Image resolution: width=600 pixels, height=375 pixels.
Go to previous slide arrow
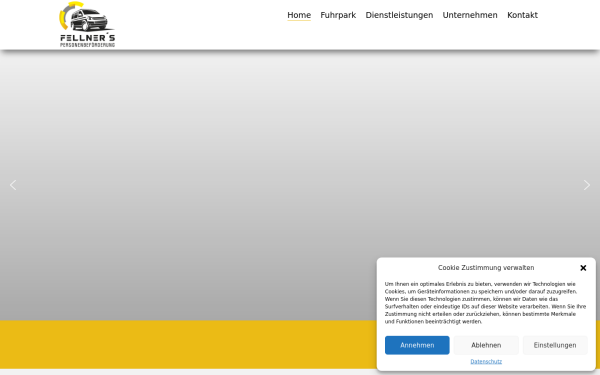(x=13, y=185)
